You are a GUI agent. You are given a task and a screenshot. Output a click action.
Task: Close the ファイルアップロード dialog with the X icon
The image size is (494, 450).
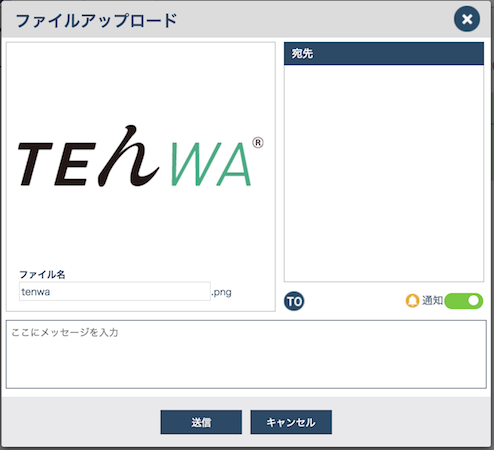coord(467,19)
